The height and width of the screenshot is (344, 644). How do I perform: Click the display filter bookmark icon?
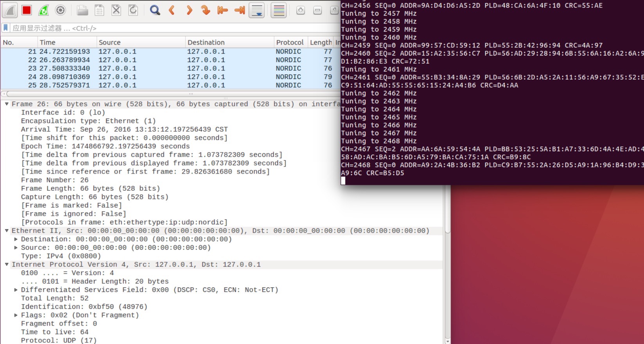6,28
